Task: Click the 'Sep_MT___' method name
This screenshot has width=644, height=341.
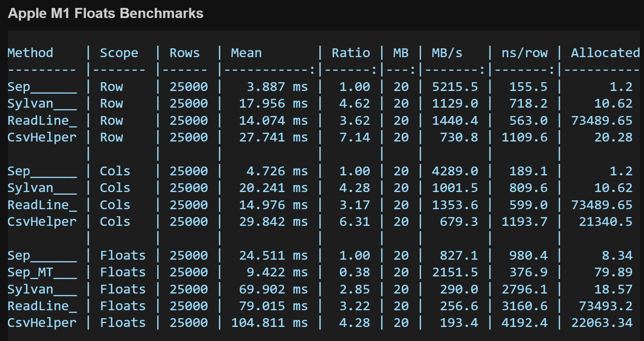Action: click(42, 273)
